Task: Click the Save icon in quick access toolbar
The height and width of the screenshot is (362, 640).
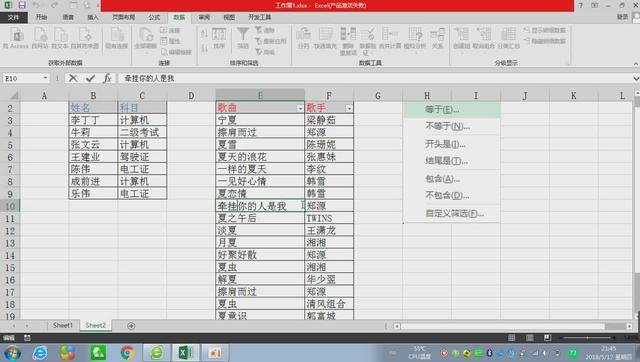Action: click(22, 5)
